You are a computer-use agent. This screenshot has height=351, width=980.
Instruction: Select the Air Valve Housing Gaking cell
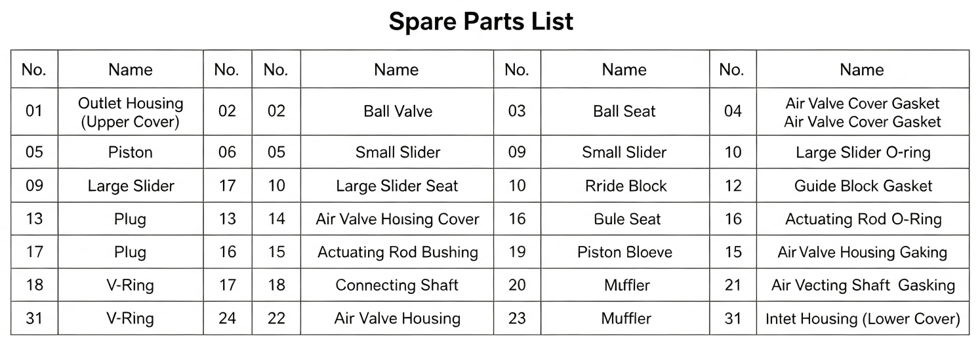click(x=862, y=252)
